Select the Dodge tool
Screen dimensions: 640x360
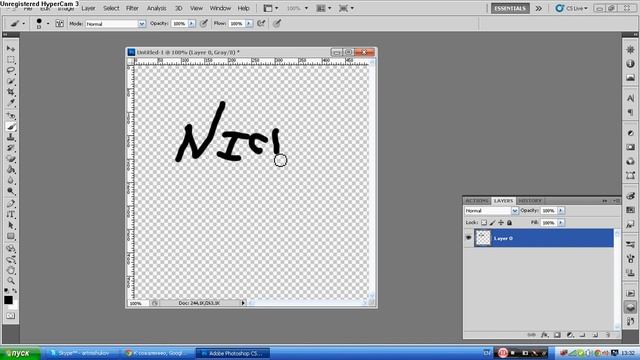[x=11, y=191]
